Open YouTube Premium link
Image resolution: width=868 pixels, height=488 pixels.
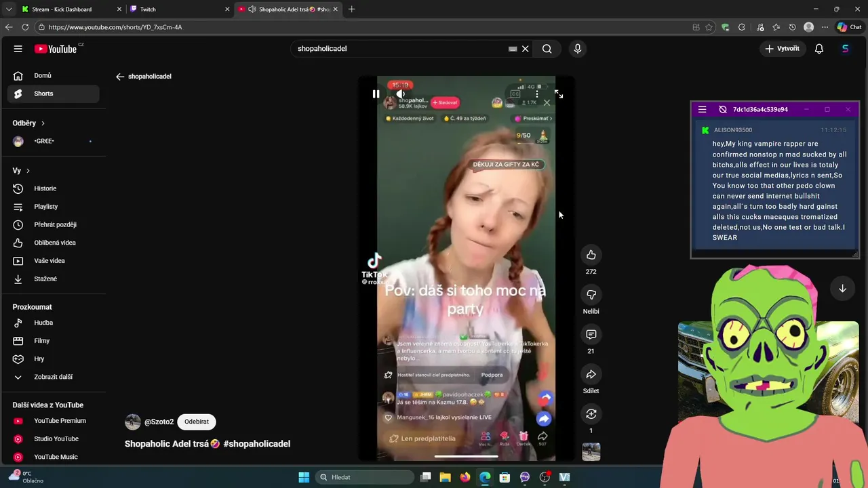53,421
